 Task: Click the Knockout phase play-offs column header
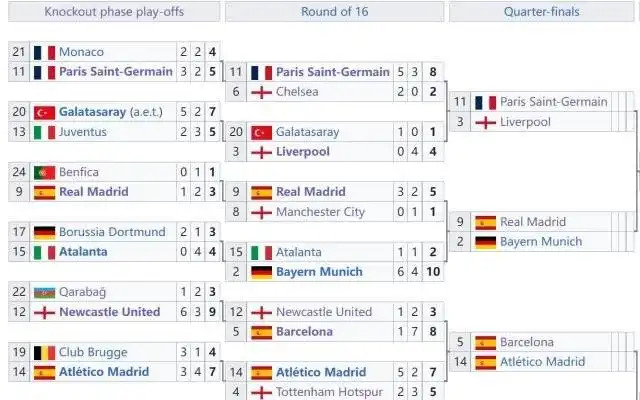[116, 12]
